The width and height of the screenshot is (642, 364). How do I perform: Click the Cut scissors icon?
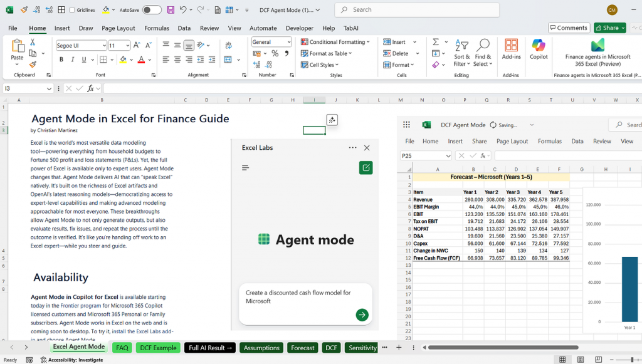pos(33,42)
